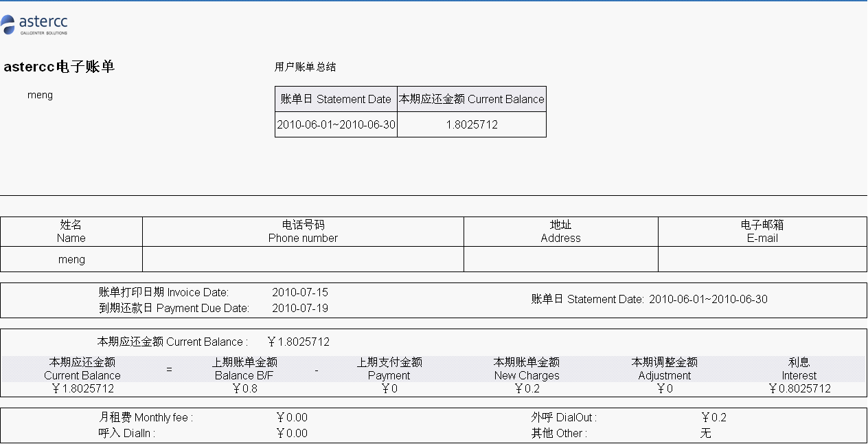
Task: Click the 月租费 Monthly fee label
Action: click(x=146, y=417)
